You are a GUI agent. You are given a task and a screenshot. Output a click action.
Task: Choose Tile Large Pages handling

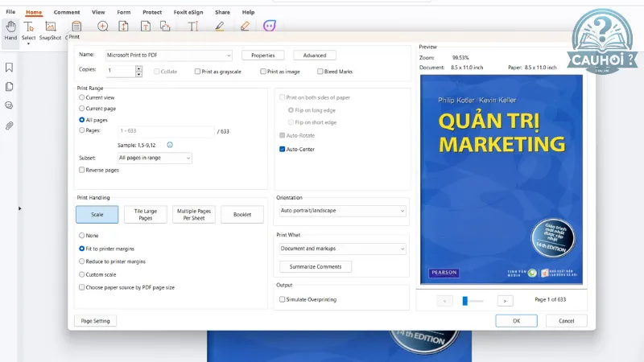tap(146, 215)
